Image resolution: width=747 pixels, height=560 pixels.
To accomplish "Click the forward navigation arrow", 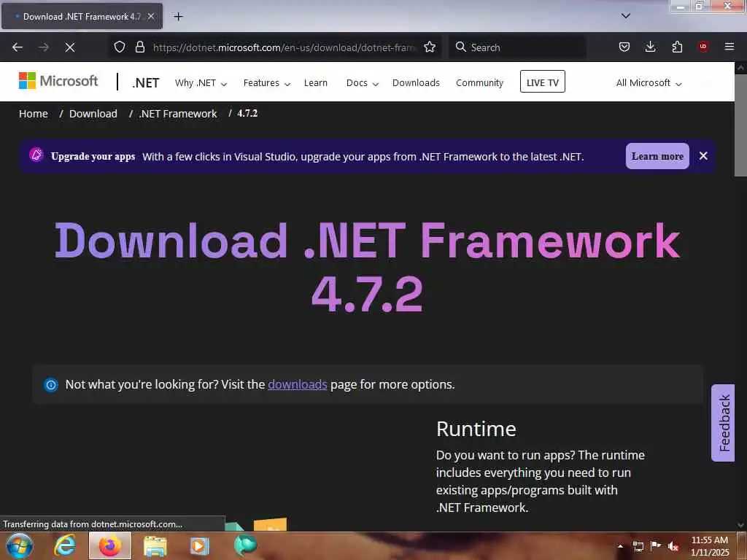I will click(44, 47).
